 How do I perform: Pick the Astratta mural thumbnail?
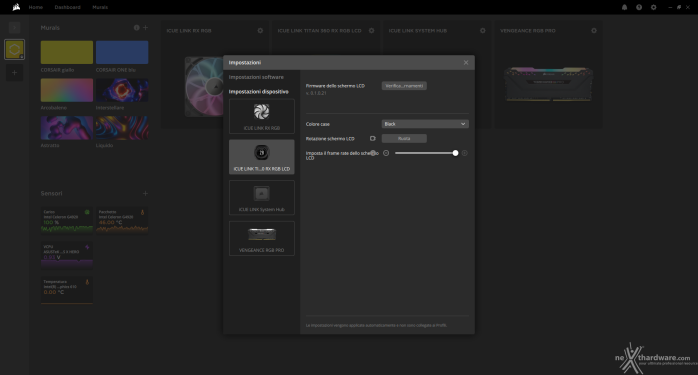(x=67, y=128)
